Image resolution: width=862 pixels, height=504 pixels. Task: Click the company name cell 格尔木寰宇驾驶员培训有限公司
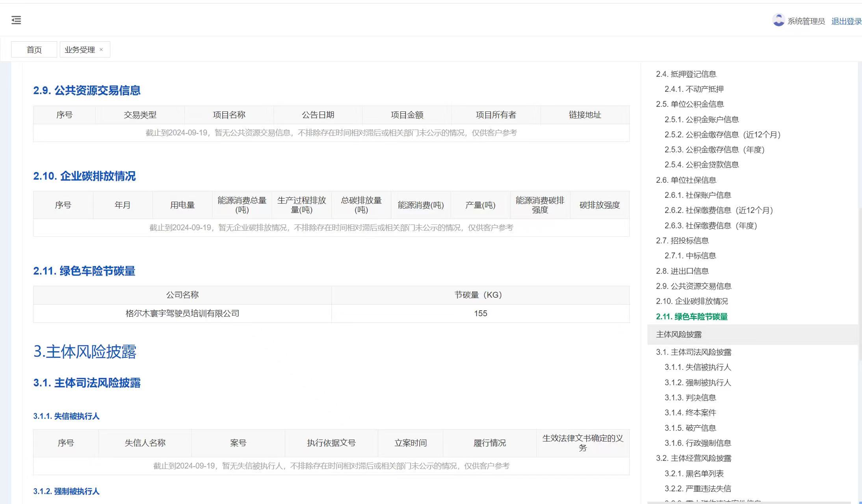(182, 313)
